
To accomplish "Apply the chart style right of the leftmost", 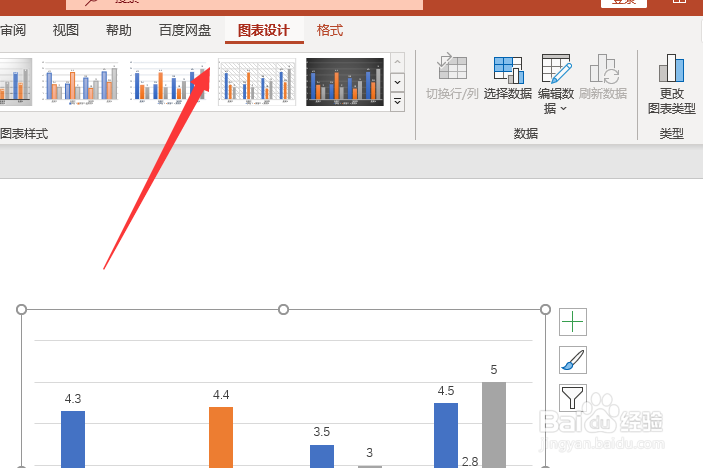I will 80,82.
